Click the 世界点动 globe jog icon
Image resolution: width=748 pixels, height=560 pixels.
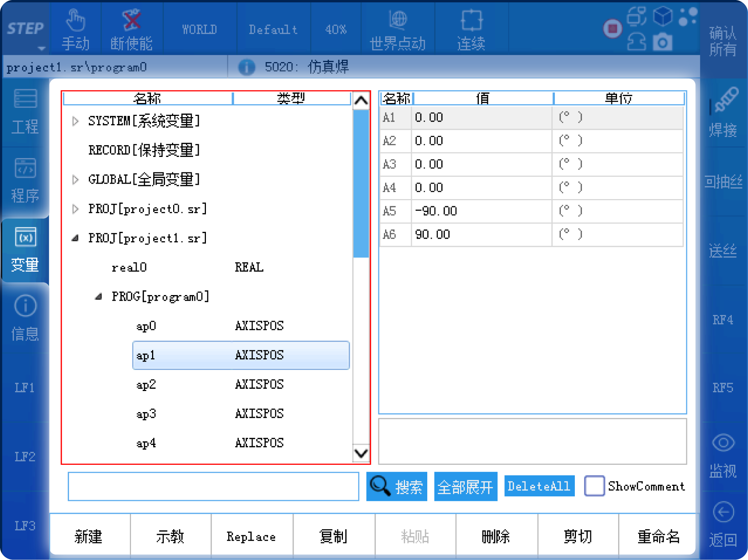click(398, 20)
